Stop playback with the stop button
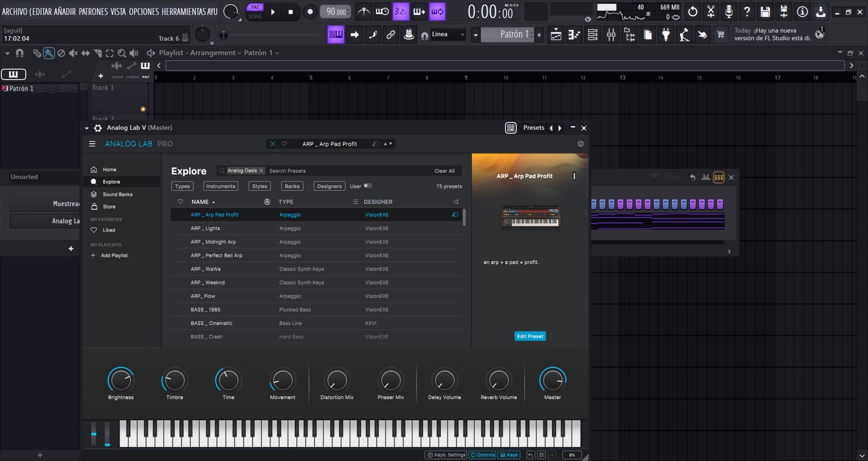 (291, 11)
